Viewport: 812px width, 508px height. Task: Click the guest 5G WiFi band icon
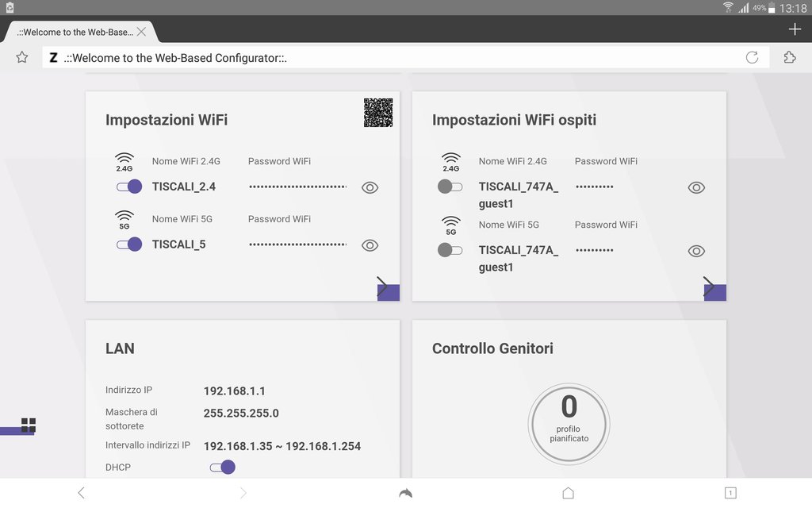pos(451,226)
